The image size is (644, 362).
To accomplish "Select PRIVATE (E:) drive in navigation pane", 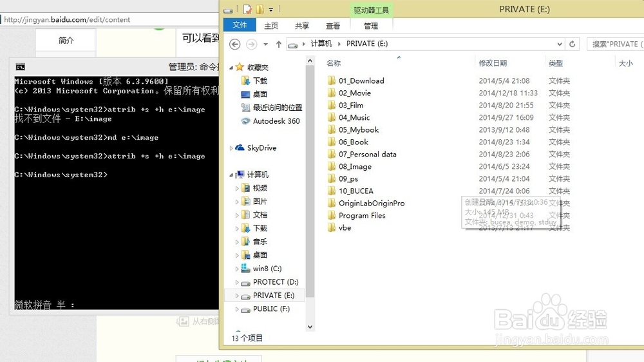I will coord(274,295).
